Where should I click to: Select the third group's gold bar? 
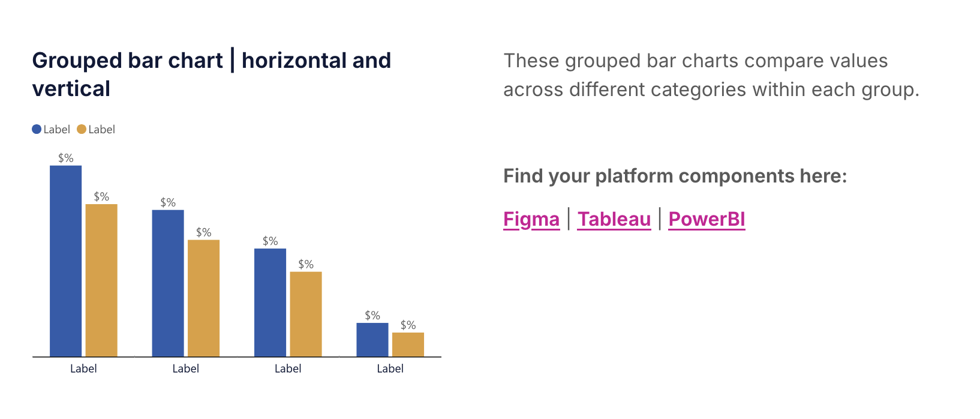(x=306, y=315)
